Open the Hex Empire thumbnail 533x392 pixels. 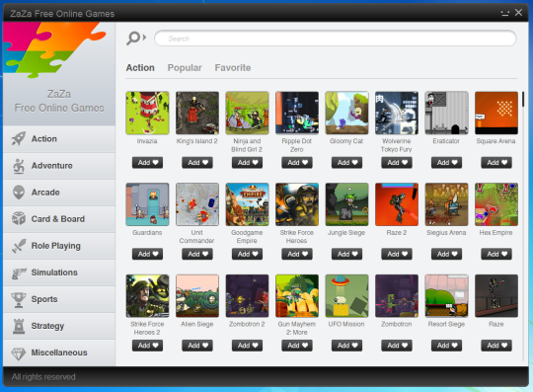click(496, 204)
